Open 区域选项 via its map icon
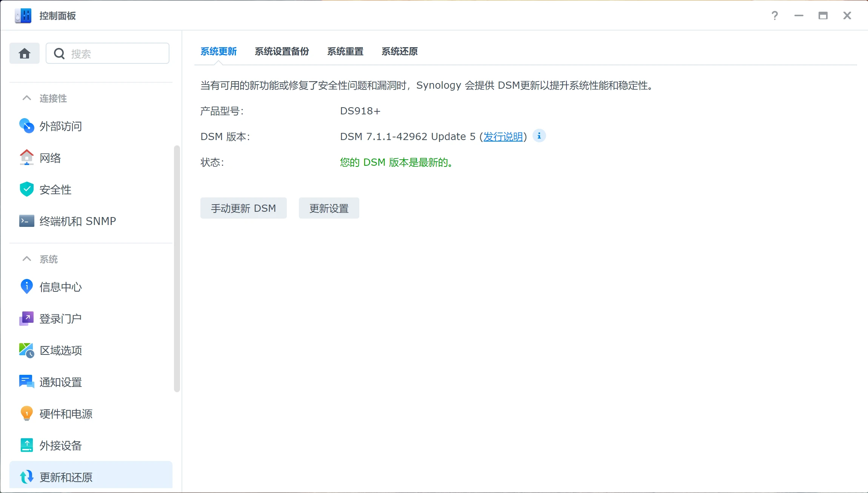 click(26, 350)
